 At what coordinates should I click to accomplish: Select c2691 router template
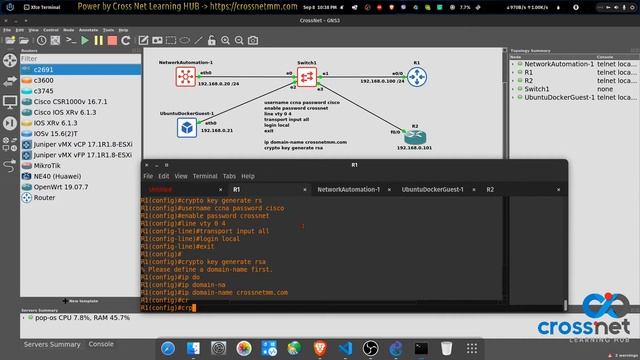[x=80, y=69]
